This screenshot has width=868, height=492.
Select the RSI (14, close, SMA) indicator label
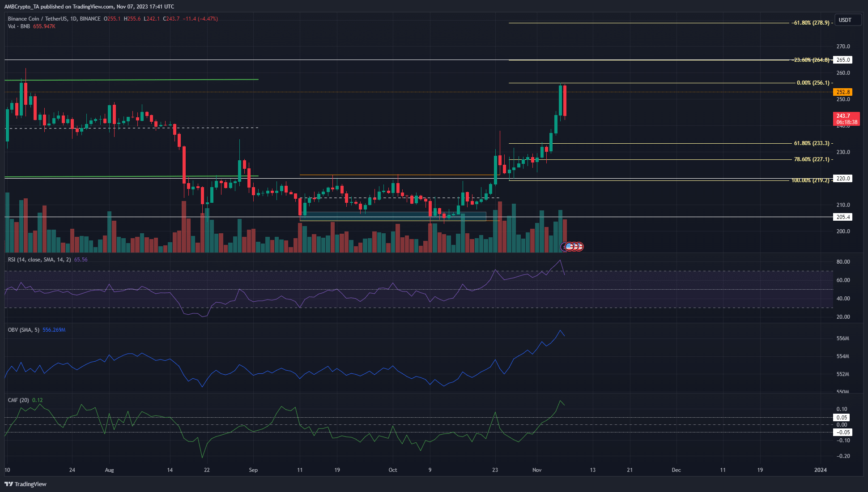click(39, 260)
